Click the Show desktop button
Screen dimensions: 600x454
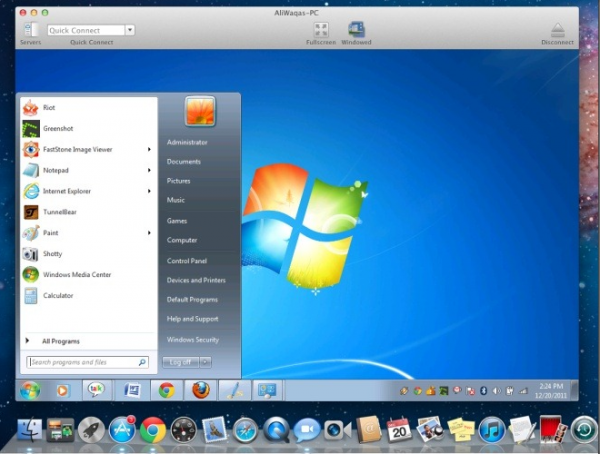[574, 390]
